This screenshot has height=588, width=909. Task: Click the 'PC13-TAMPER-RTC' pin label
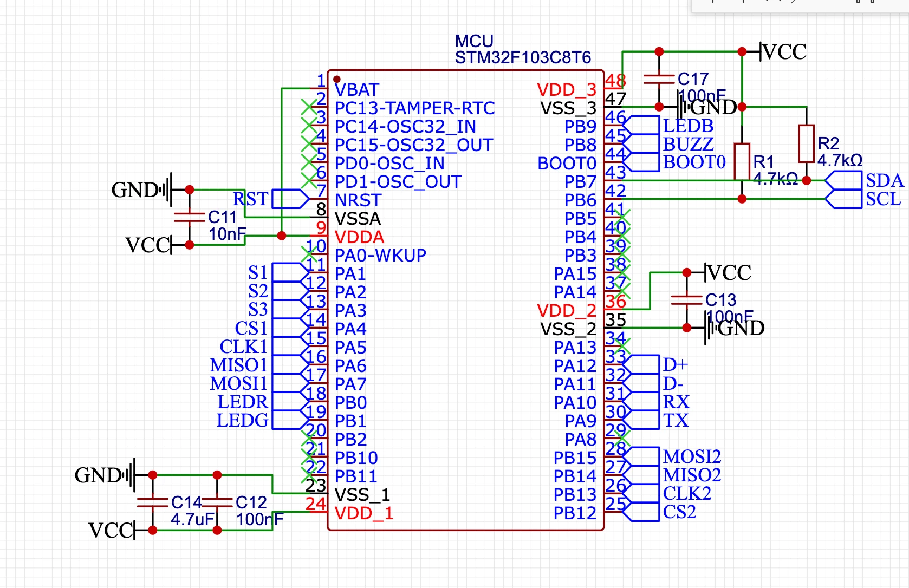tap(415, 108)
